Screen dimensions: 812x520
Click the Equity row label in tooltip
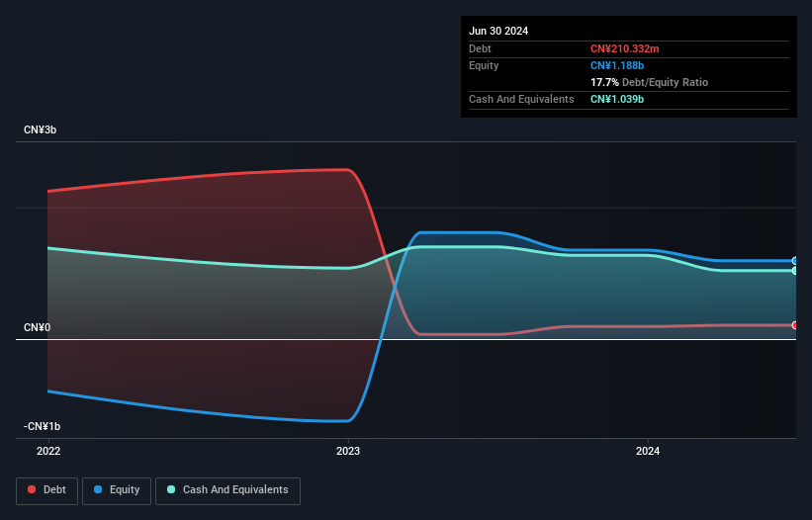(x=484, y=65)
